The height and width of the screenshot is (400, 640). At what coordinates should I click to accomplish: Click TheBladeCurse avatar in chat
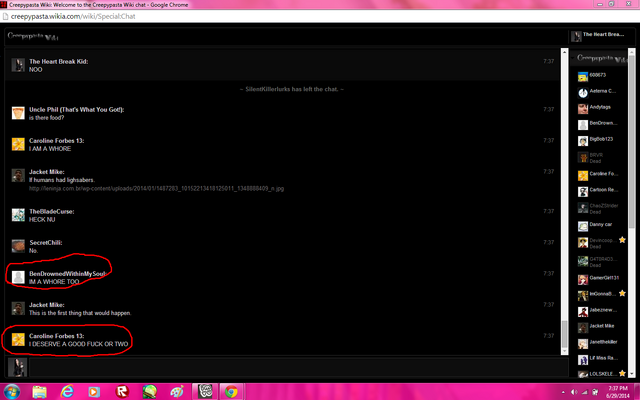[18, 215]
